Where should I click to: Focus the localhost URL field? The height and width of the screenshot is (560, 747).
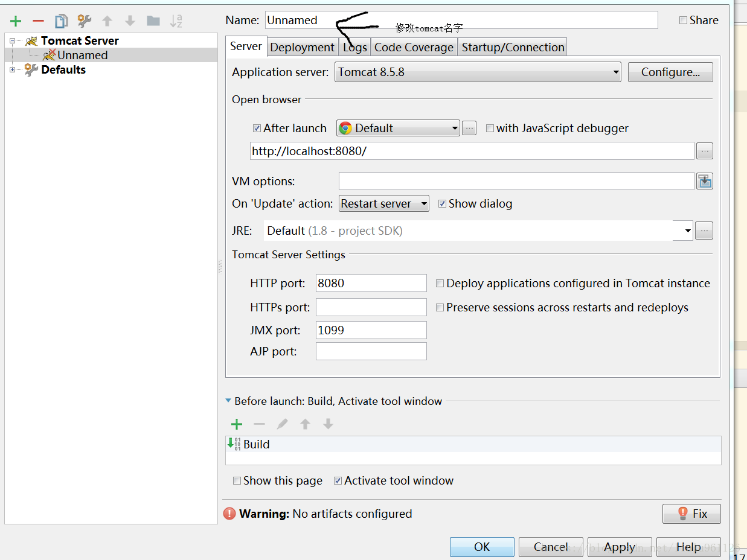(x=472, y=151)
